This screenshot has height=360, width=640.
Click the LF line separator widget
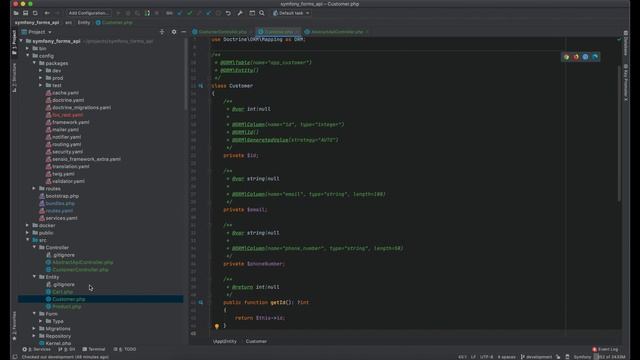point(473,357)
